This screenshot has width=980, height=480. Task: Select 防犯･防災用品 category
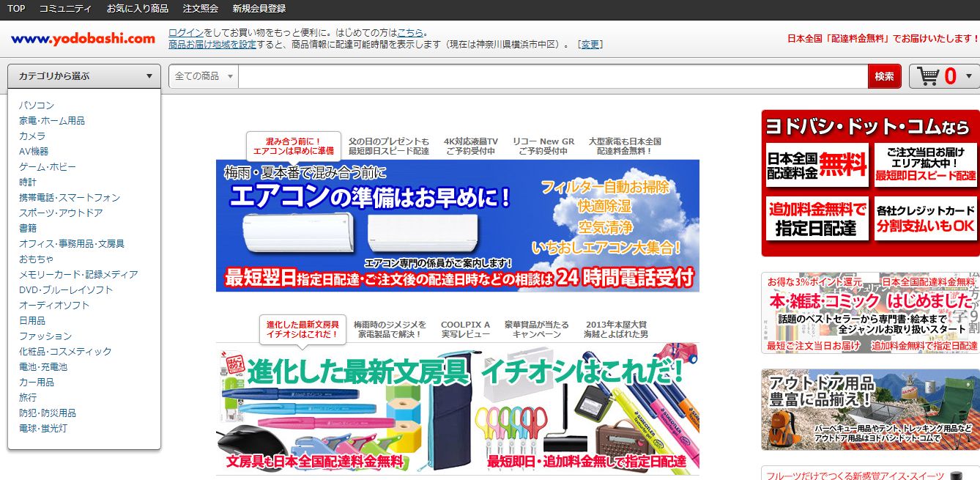click(48, 413)
